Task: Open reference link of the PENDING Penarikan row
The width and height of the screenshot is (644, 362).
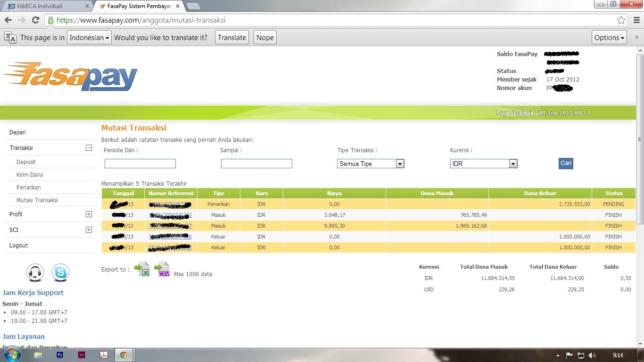Action: pyautogui.click(x=170, y=204)
